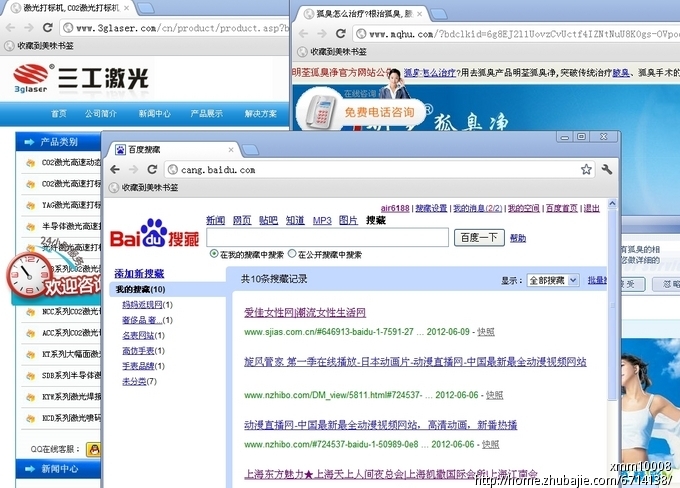Open new tab in 3glaser window
Screen dimensions: 680x488
pyautogui.click(x=146, y=8)
